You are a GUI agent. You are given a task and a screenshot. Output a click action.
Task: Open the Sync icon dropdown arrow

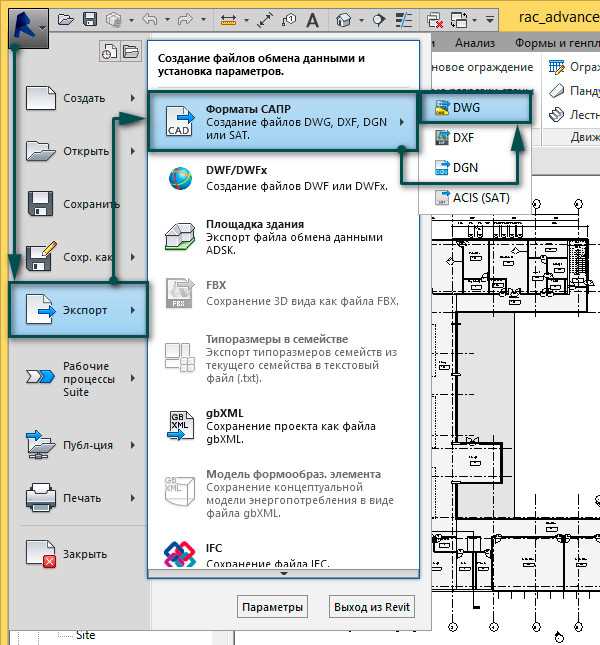pos(131,20)
